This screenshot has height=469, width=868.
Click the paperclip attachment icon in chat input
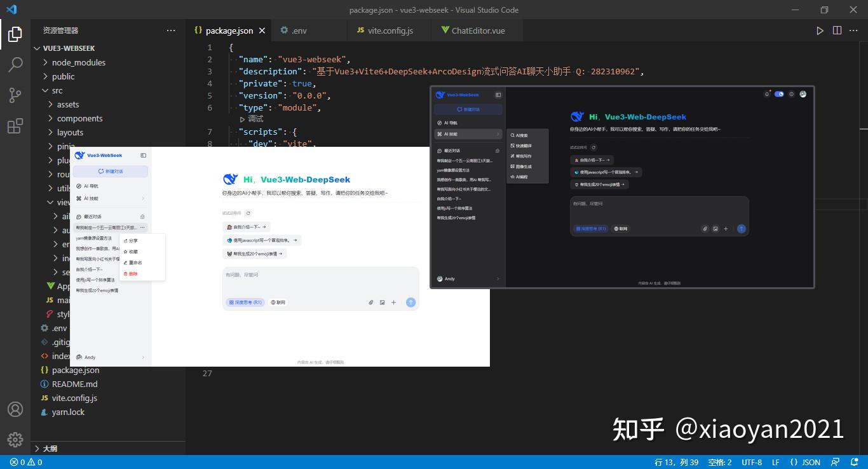tap(371, 303)
